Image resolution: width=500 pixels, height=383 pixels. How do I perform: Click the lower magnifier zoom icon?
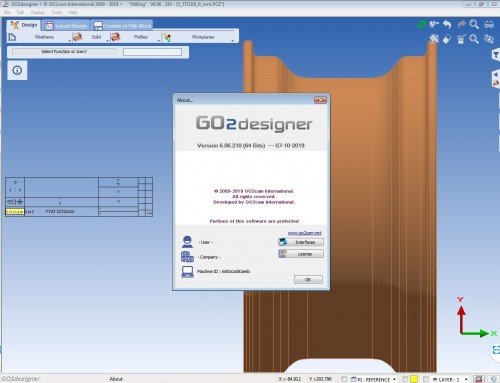tap(474, 39)
